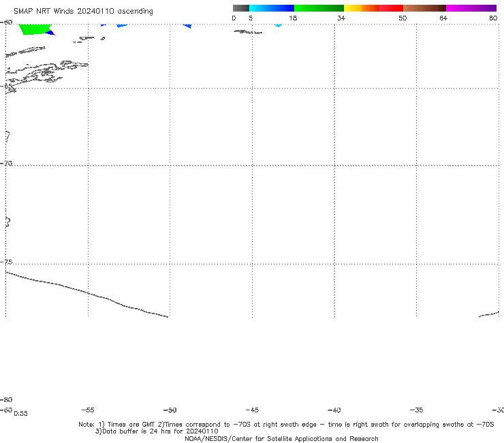Click the longitude label -50
The height and width of the screenshot is (443, 504).
pyautogui.click(x=170, y=410)
